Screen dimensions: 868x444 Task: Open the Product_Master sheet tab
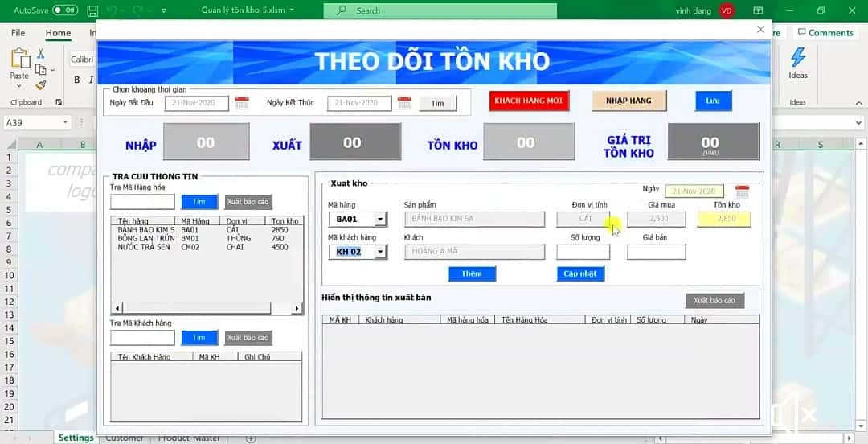[x=189, y=438]
